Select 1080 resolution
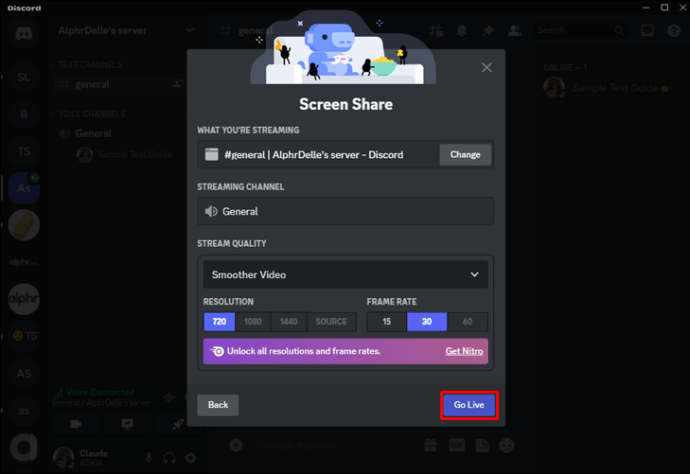 pos(253,322)
